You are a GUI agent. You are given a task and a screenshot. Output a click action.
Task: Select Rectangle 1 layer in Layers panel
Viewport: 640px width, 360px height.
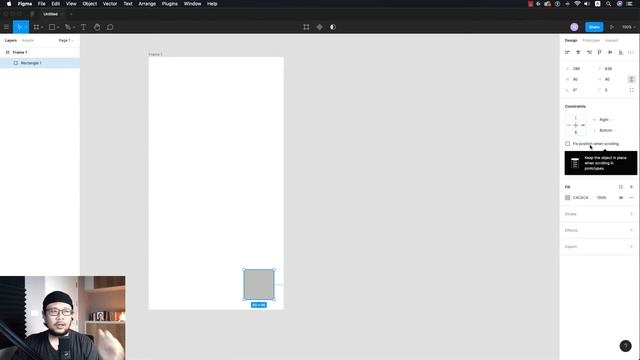coord(40,63)
